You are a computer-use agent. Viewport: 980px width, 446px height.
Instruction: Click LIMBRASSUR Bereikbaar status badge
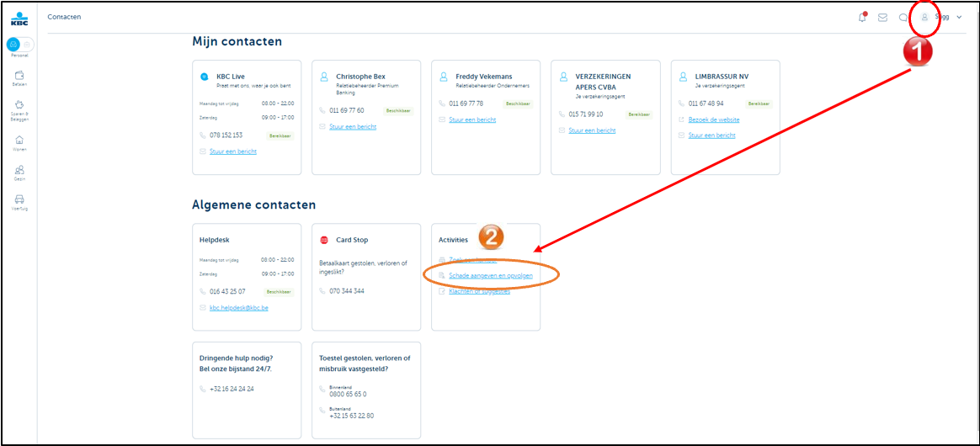coord(758,104)
